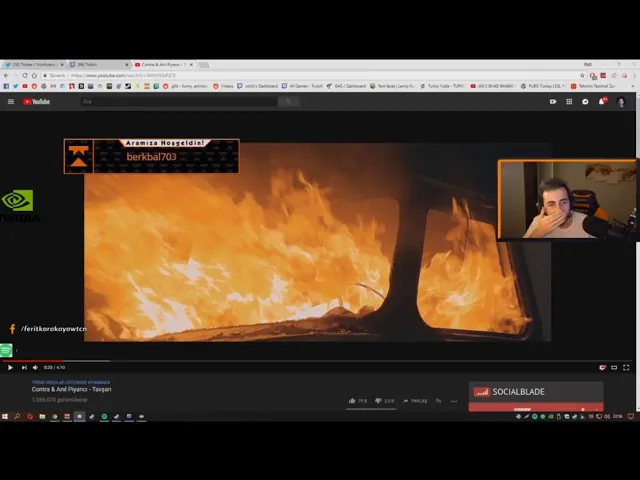640x480 pixels.
Task: Click the YouTube search box
Action: (x=179, y=102)
